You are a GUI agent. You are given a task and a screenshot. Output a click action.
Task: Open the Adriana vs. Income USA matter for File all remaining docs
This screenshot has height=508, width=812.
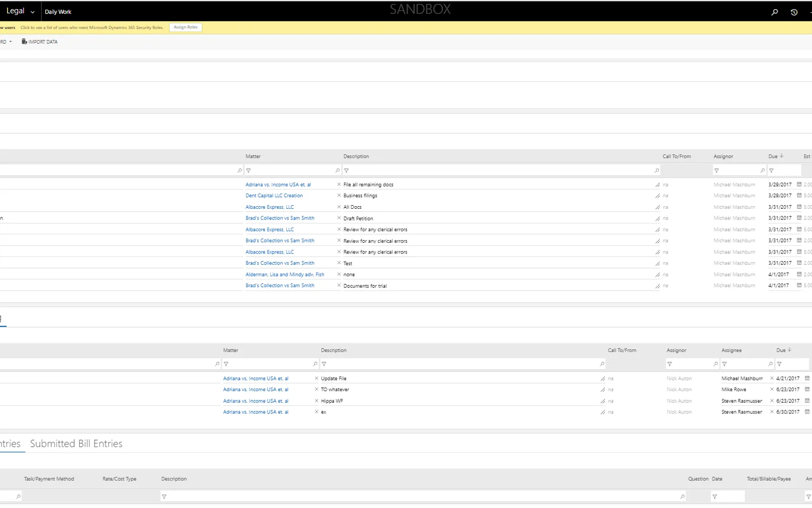pos(278,184)
